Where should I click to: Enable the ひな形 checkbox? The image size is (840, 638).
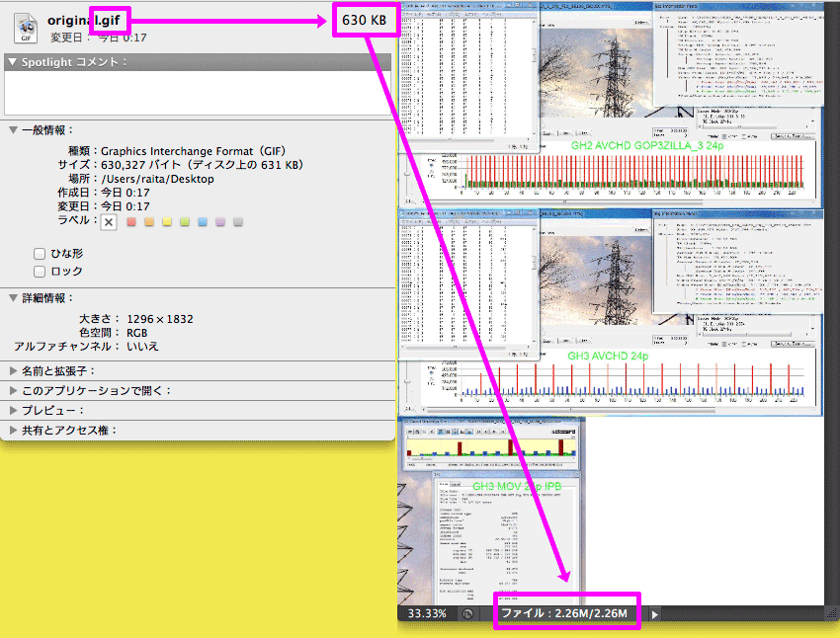pos(41,253)
